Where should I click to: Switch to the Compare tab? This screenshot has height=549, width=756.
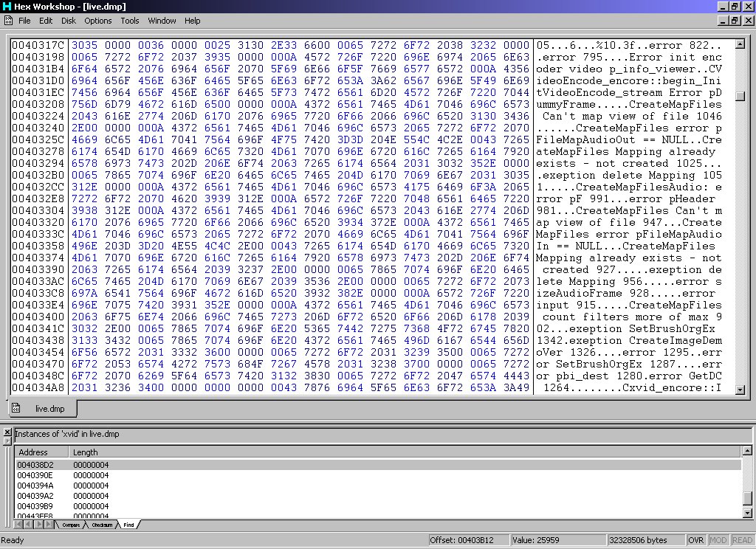coord(71,525)
